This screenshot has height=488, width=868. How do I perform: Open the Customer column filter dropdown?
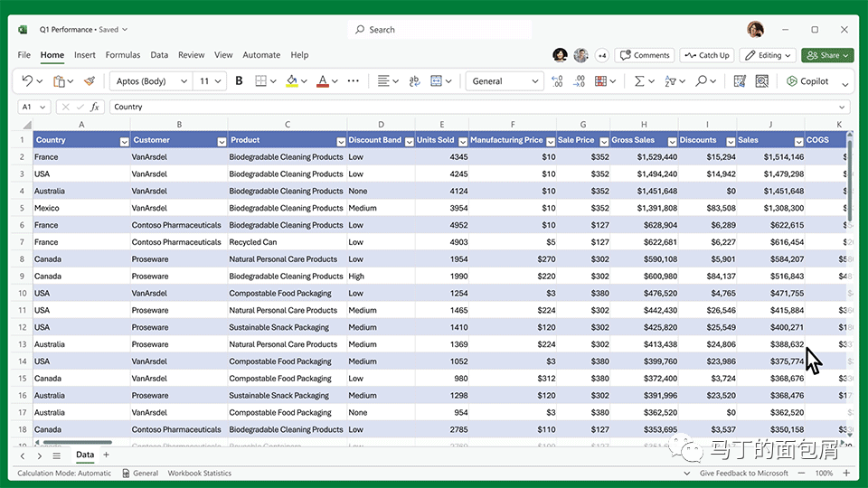(x=222, y=142)
